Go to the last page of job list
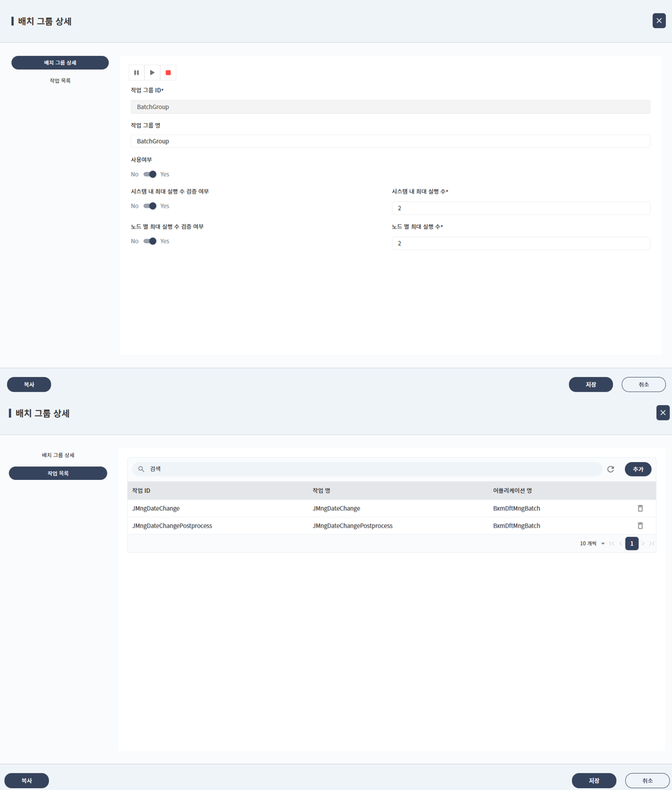Screen dimensions: 672x790 tap(652, 544)
